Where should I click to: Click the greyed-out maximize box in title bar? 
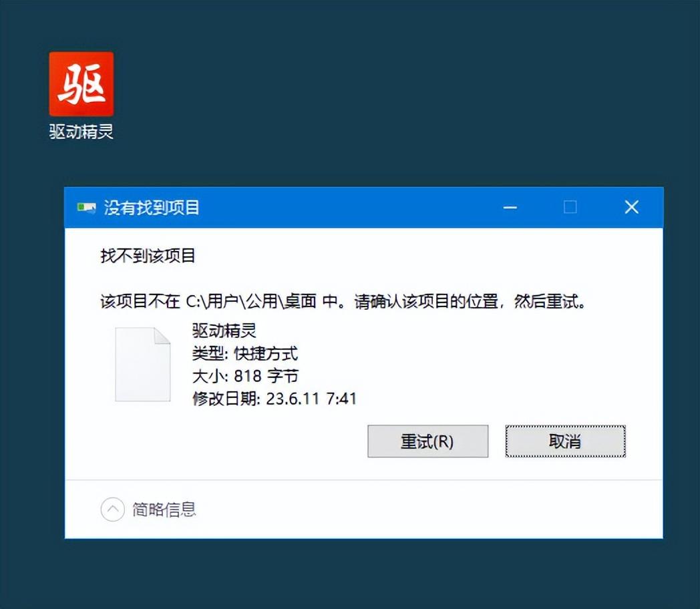(570, 208)
